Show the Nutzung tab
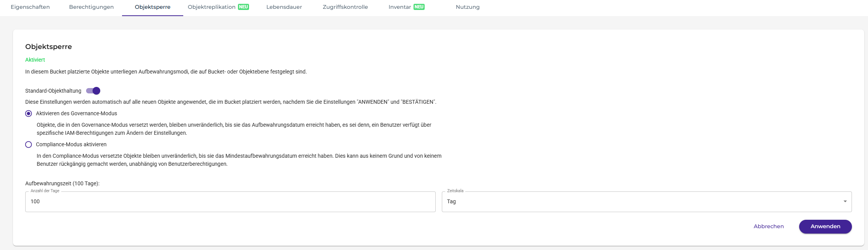The height and width of the screenshot is (250, 868). (467, 7)
